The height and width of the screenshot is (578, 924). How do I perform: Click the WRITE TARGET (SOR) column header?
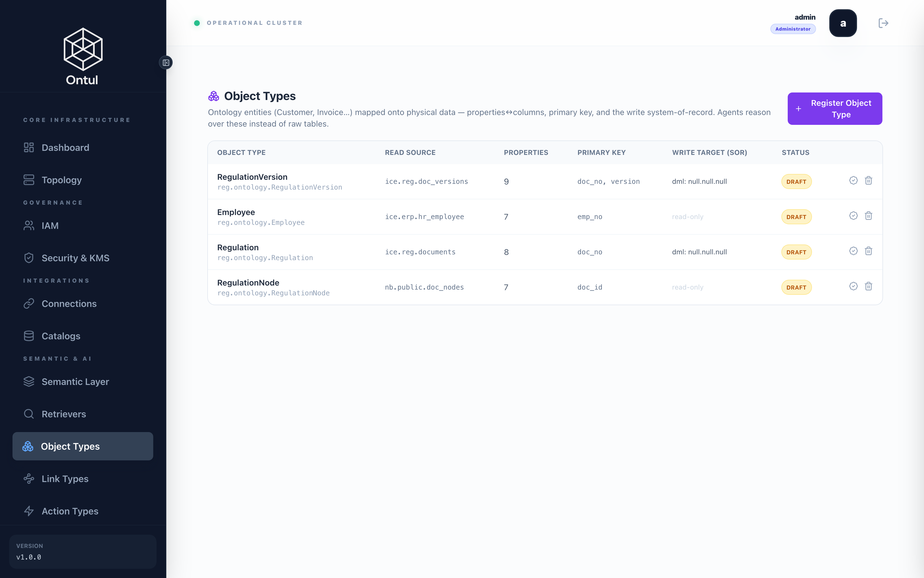point(709,153)
